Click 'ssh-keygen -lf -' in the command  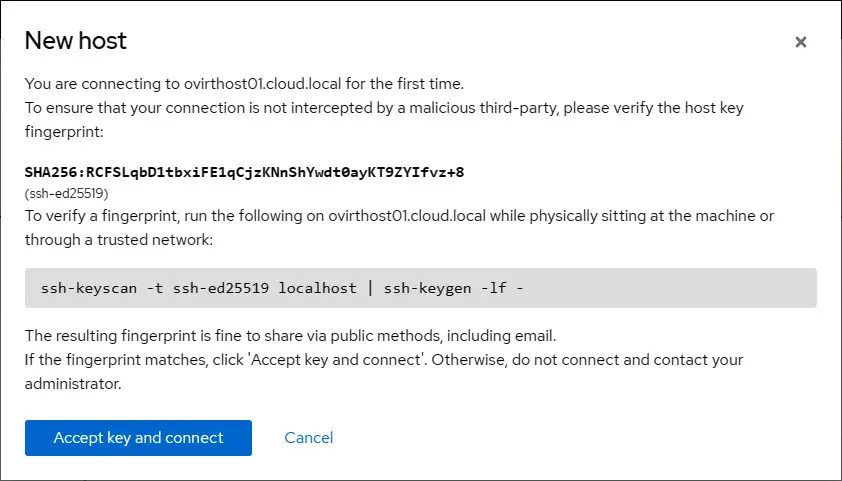tap(455, 288)
